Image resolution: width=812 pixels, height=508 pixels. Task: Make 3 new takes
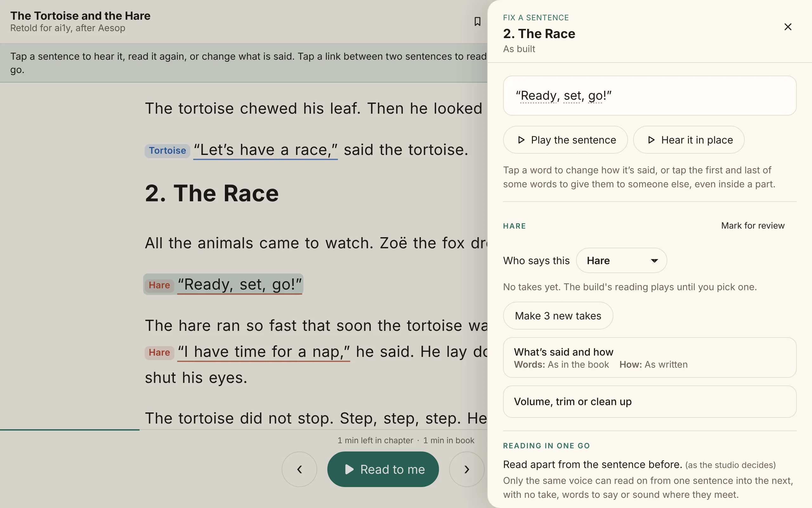click(558, 316)
